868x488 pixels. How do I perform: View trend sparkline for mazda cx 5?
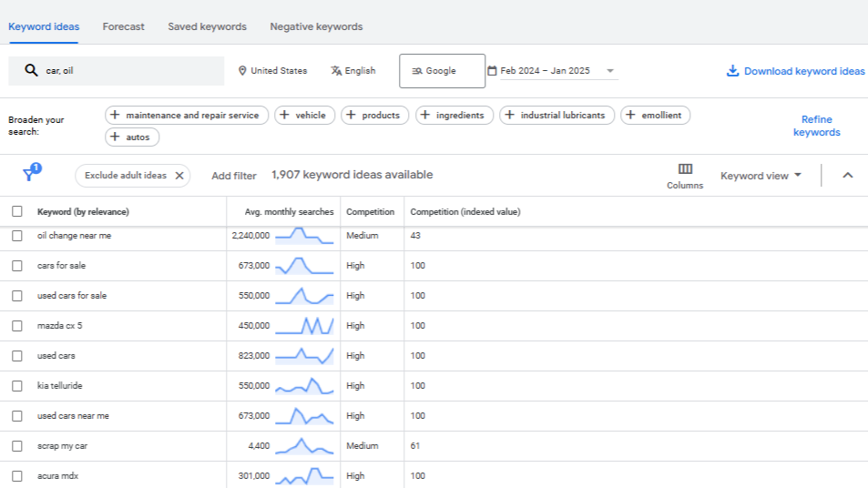[x=304, y=326]
